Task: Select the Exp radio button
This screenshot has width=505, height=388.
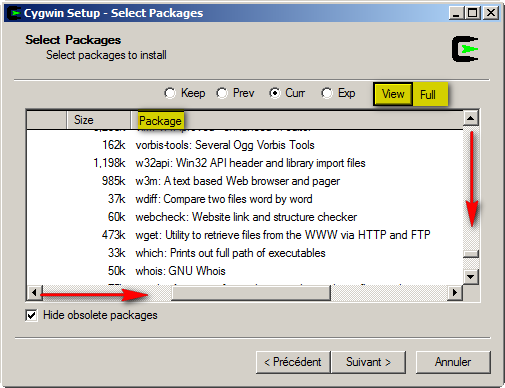Action: pyautogui.click(x=327, y=93)
